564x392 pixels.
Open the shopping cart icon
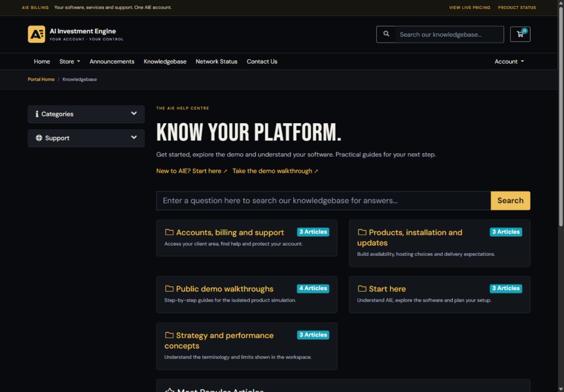[x=520, y=34]
